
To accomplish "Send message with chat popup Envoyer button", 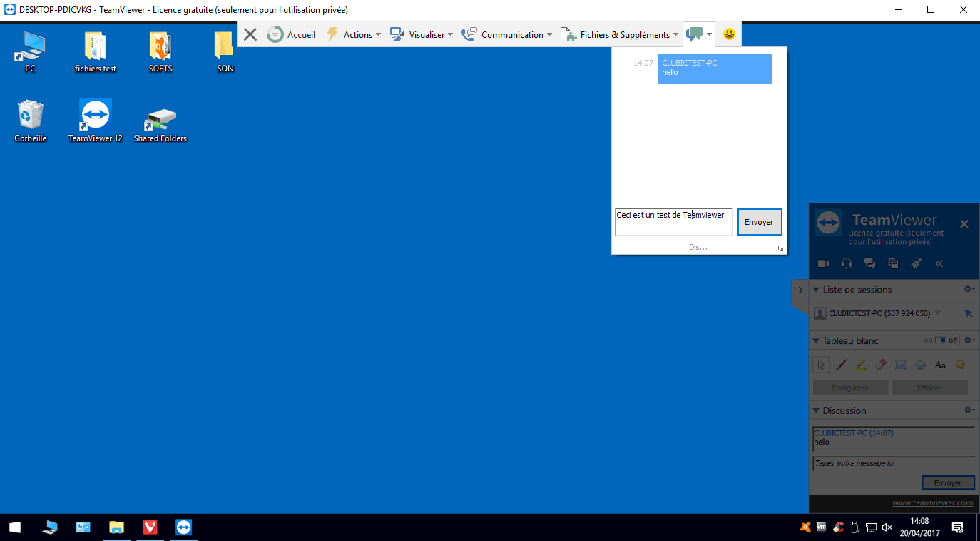I will (x=760, y=222).
